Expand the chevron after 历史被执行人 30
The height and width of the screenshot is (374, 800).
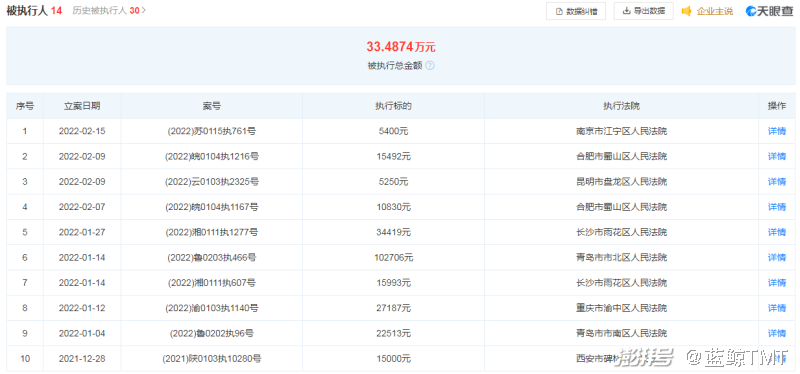[x=143, y=10]
